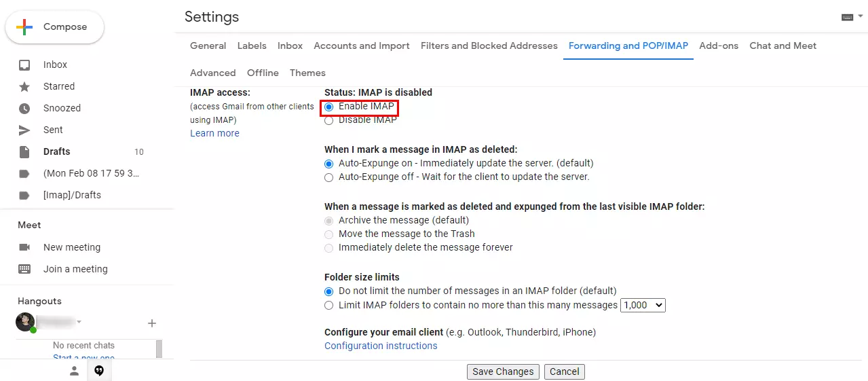Screen dimensions: 868x381
Task: Click the Snoozed clock icon
Action: (x=24, y=109)
